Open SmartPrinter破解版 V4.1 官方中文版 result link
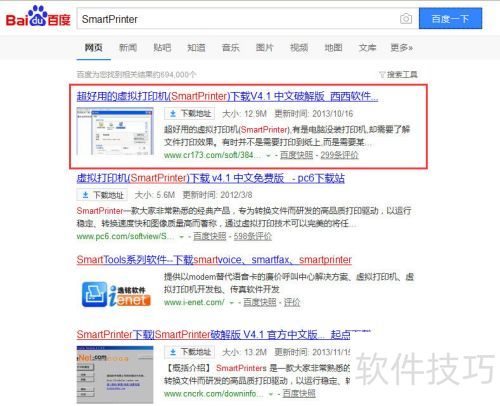The height and width of the screenshot is (406, 500). click(213, 334)
